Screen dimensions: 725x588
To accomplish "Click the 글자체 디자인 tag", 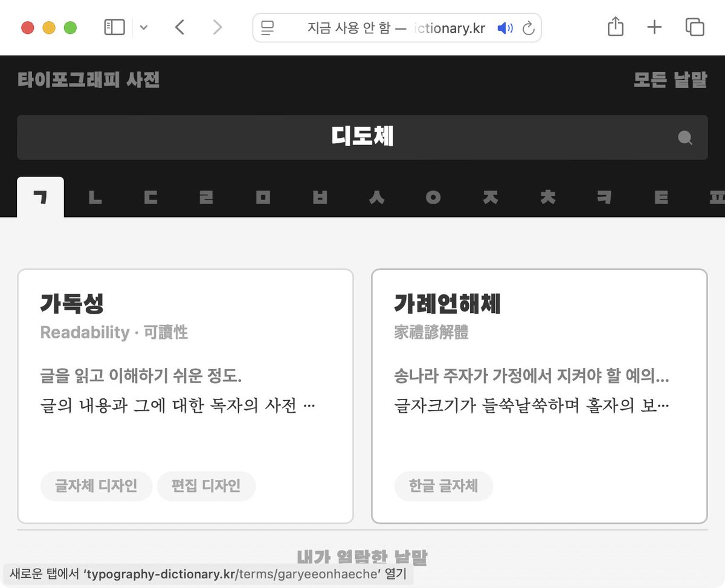I will click(97, 485).
